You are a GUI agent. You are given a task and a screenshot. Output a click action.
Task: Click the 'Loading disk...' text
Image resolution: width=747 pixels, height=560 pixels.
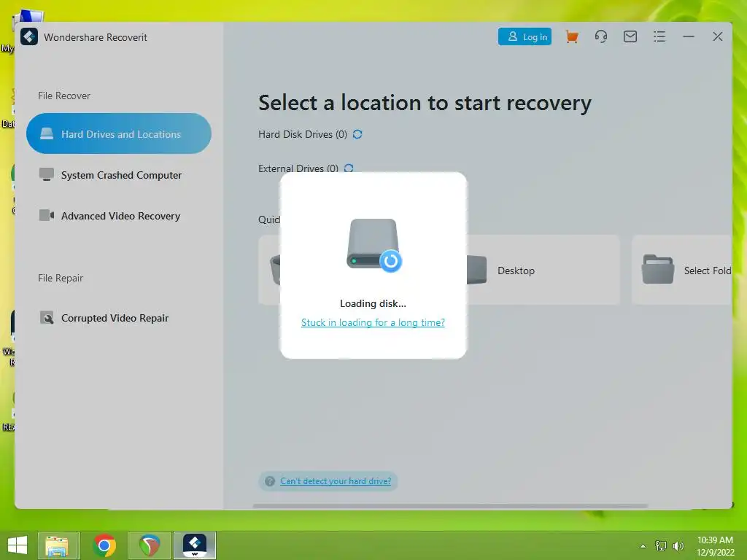coord(373,303)
